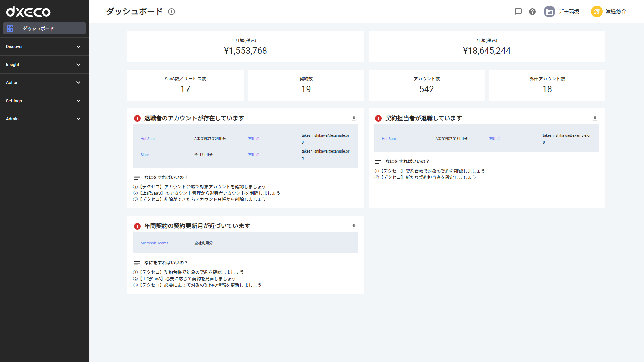This screenshot has width=644, height=362.
Task: Select the デモ環境 organization label
Action: (x=569, y=12)
